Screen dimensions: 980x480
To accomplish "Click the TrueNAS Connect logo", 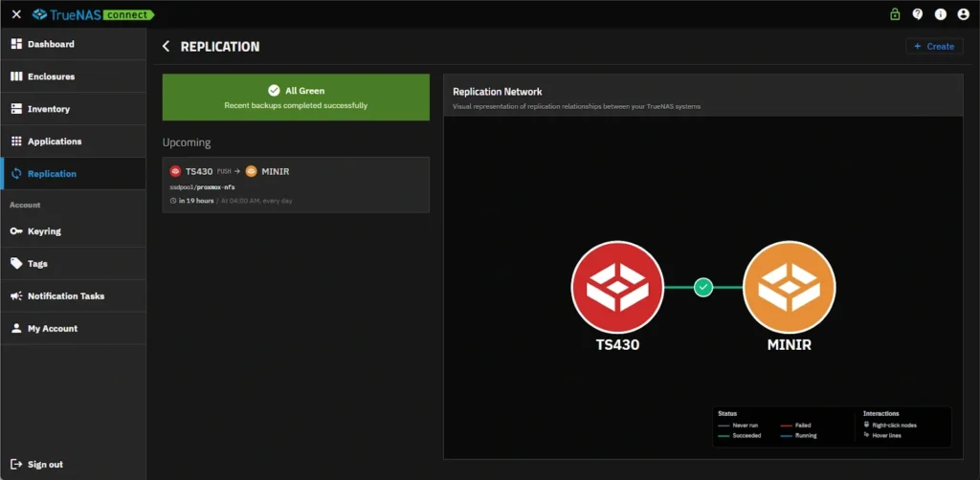I will 93,14.
